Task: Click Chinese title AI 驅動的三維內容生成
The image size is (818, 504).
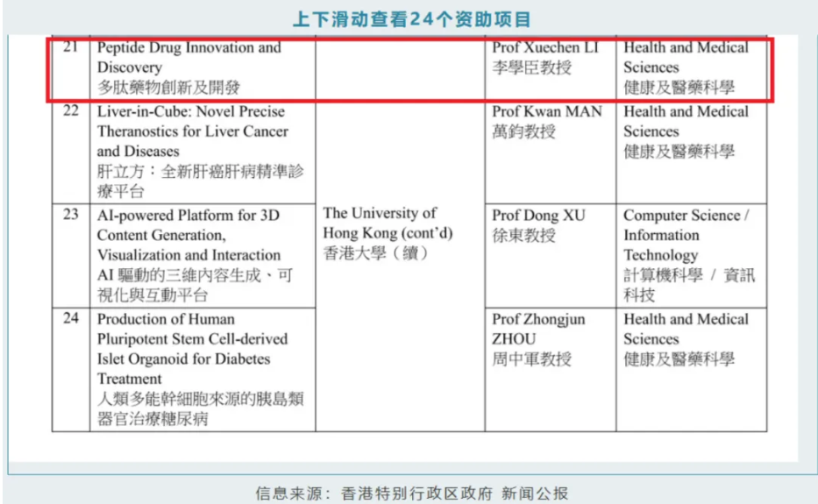Action: point(195,285)
